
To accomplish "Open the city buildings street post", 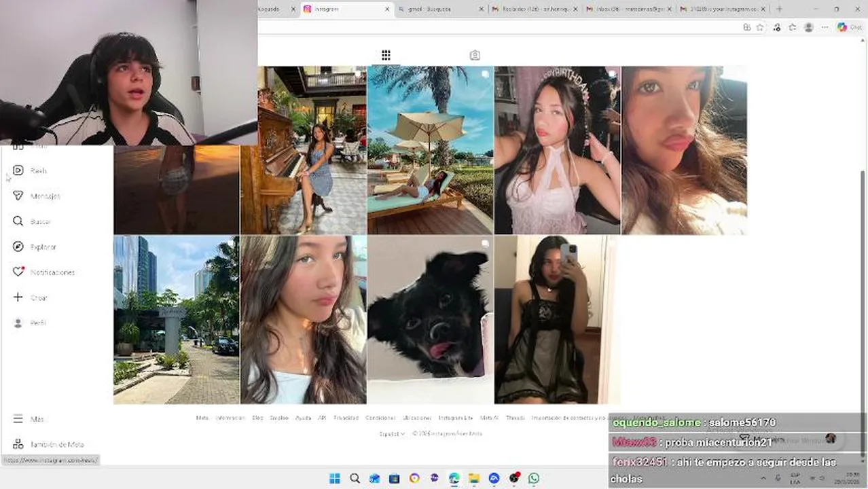I will 177,320.
